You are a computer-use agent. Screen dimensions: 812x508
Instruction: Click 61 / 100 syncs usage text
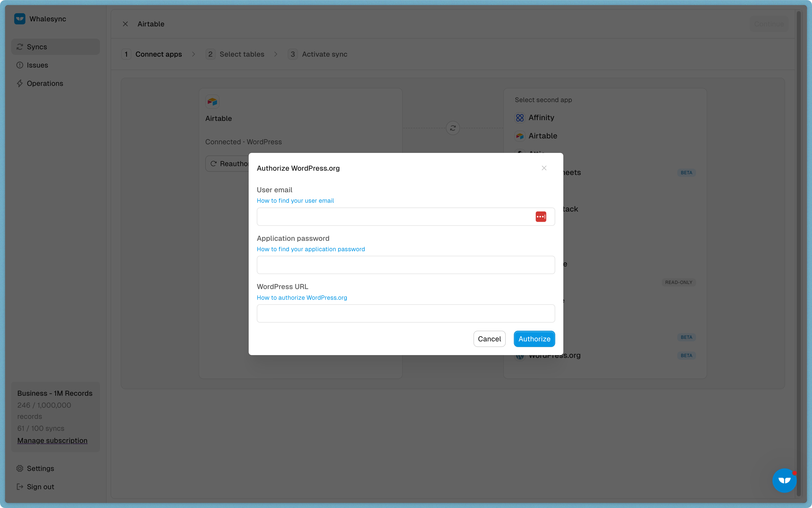[x=41, y=428]
